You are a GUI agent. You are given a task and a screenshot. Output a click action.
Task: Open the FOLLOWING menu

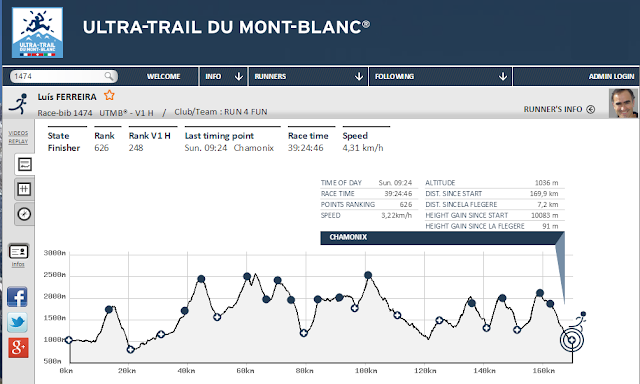tap(394, 76)
